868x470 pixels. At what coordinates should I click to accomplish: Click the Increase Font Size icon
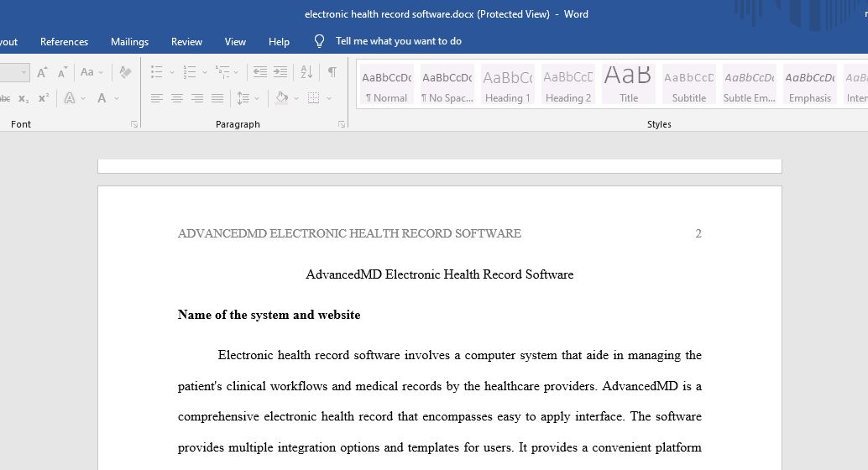(42, 72)
